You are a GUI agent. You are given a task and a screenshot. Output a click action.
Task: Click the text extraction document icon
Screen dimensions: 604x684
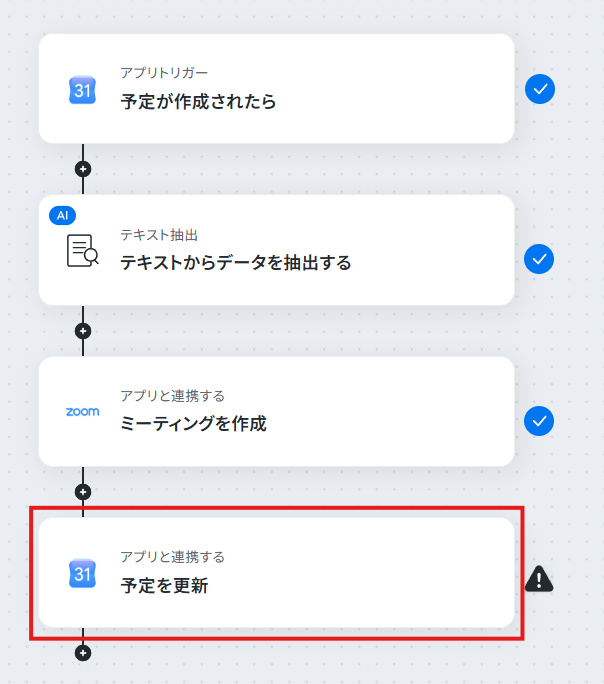pos(82,250)
